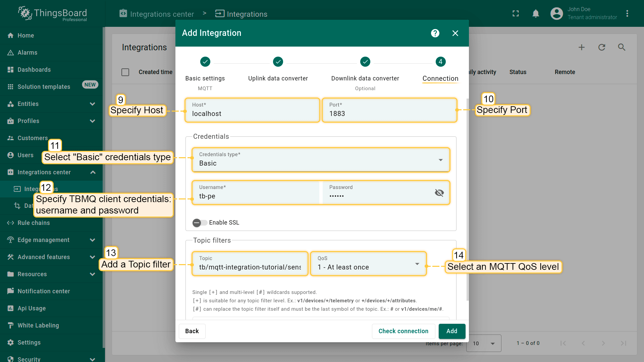The height and width of the screenshot is (362, 644).
Task: Show the Password field value
Action: pos(439,193)
